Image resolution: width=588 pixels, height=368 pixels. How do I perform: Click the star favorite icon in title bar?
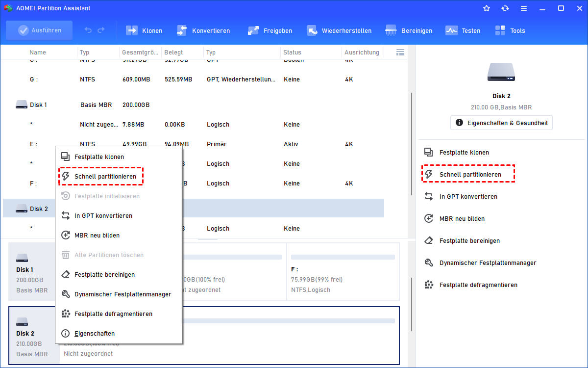tap(487, 8)
